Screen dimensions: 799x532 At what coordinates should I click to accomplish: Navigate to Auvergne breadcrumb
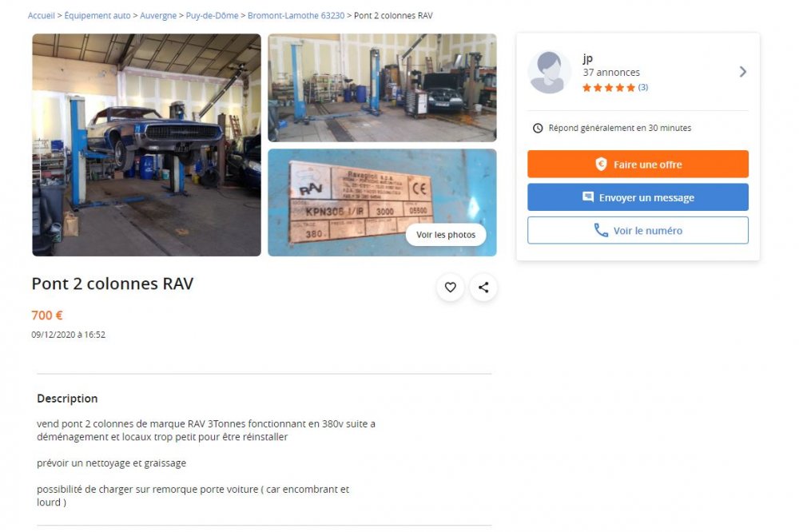coord(158,16)
